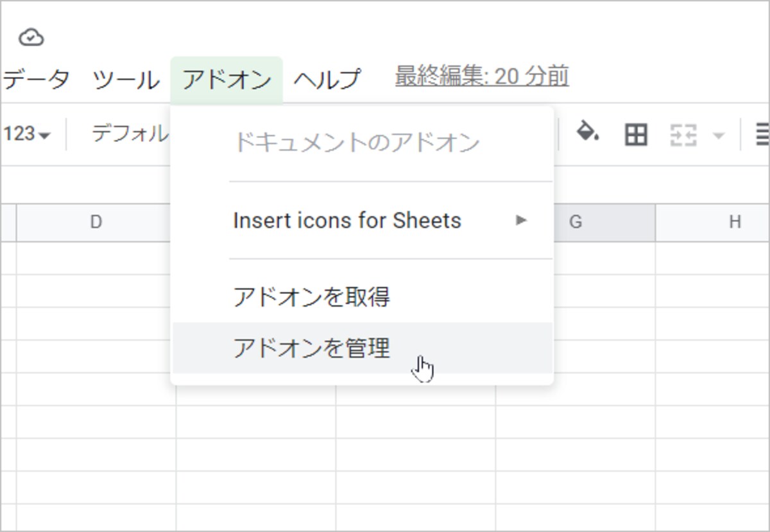
Task: Open the 最終編集: 20 分前 link
Action: [x=482, y=76]
